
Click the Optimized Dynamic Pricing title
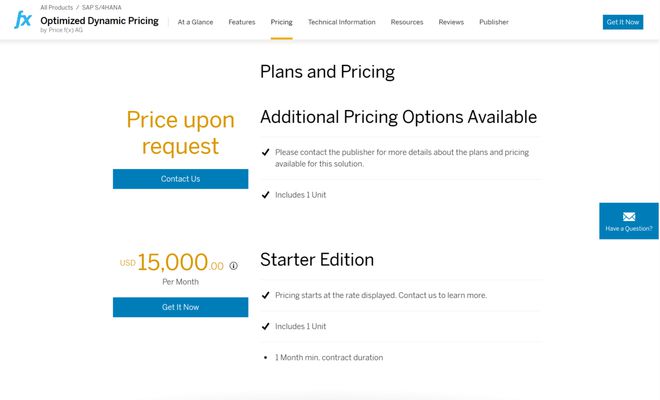coord(99,20)
